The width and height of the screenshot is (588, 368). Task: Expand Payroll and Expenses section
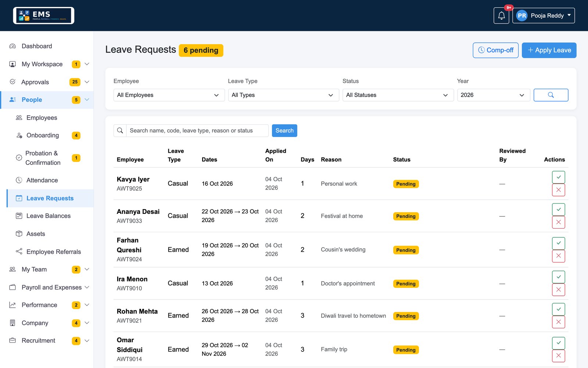click(47, 287)
